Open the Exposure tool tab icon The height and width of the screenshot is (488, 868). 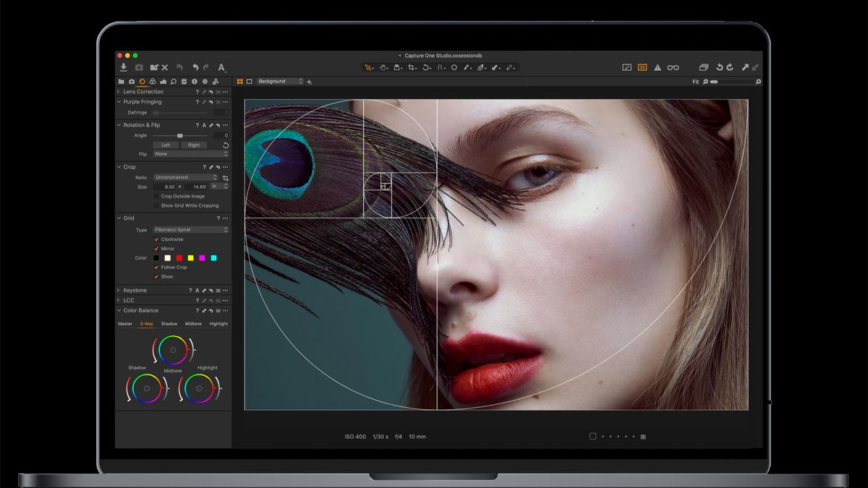coord(164,81)
